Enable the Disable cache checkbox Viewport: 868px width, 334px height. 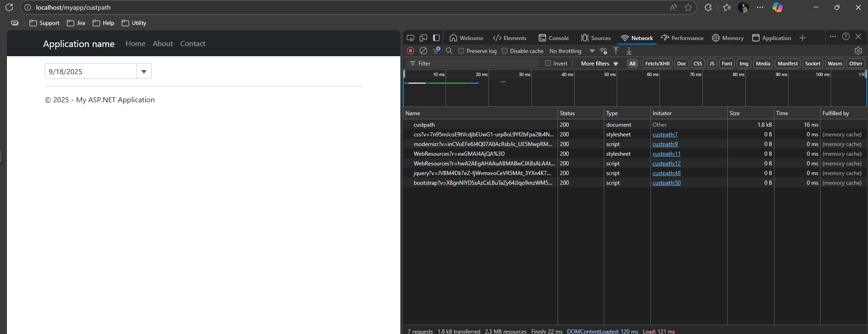pyautogui.click(x=505, y=51)
